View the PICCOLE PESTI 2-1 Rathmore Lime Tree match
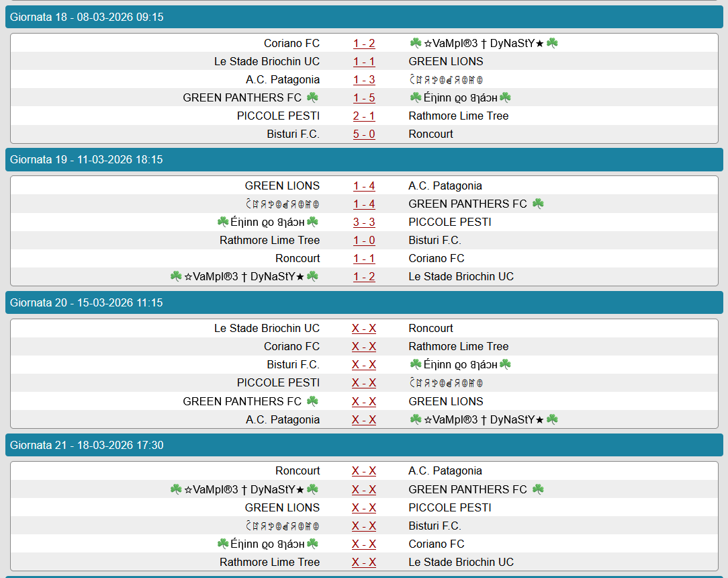728x578 pixels. click(364, 116)
